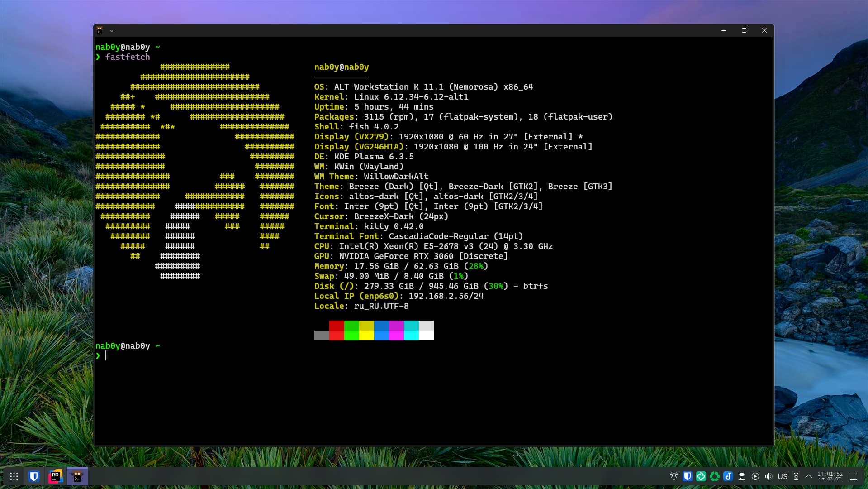Open the blue J tray icon
This screenshot has width=868, height=489.
728,476
